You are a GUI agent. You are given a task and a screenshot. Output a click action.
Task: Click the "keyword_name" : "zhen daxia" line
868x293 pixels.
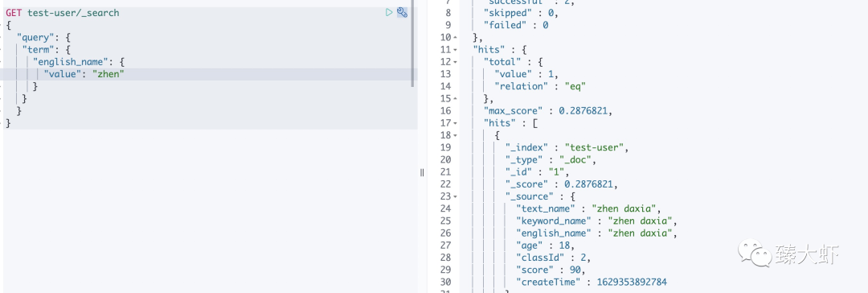coord(596,221)
